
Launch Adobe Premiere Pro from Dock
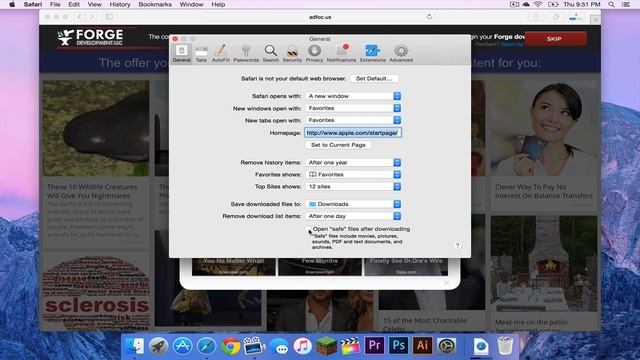[x=374, y=345]
